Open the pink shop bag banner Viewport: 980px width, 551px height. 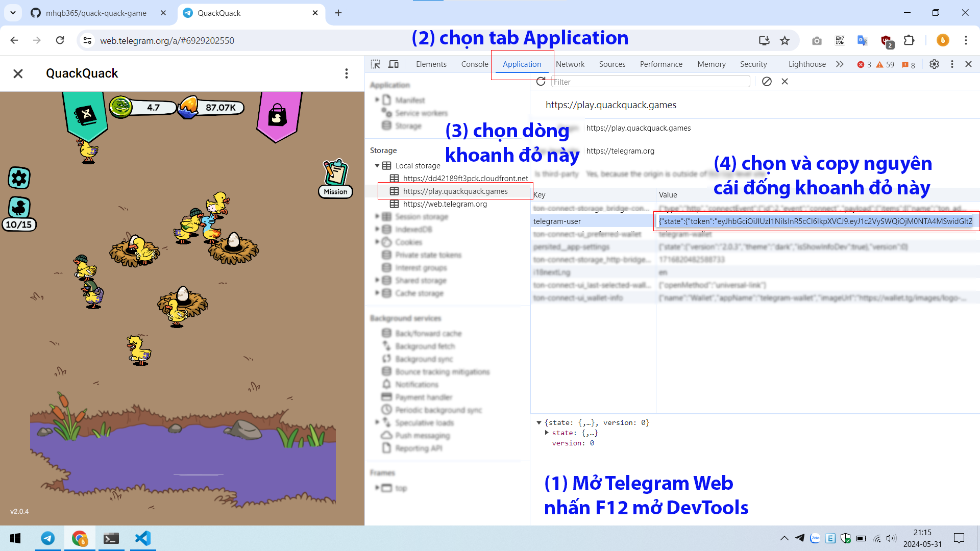(x=278, y=116)
